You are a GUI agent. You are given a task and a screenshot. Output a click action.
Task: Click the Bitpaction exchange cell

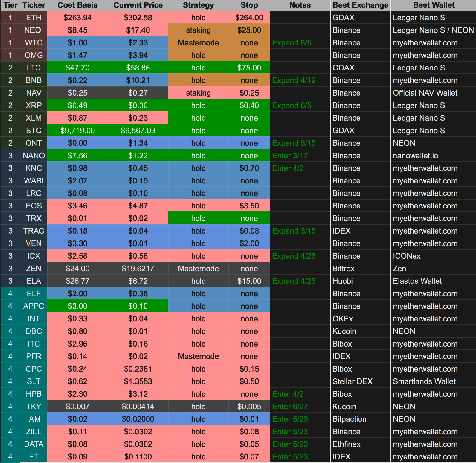[361, 419]
